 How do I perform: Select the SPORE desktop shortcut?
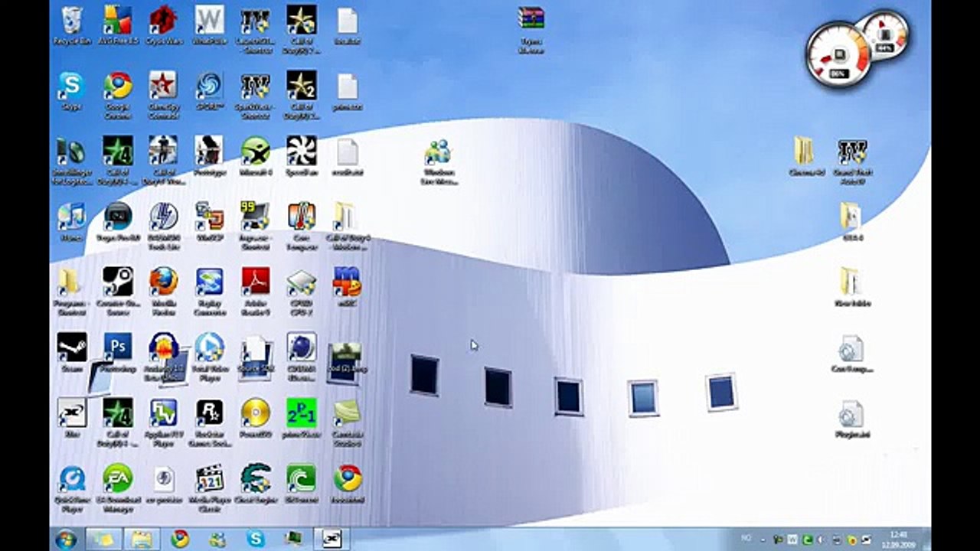[x=209, y=92]
